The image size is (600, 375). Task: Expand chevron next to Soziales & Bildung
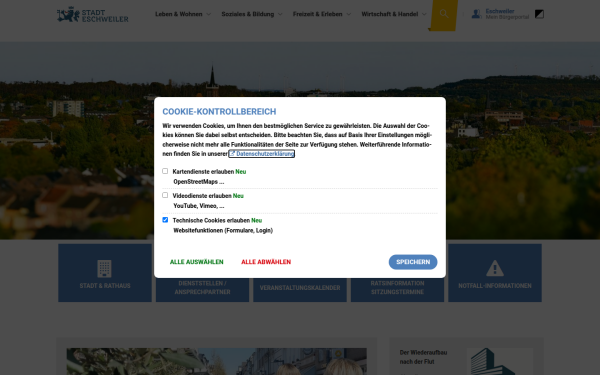280,14
